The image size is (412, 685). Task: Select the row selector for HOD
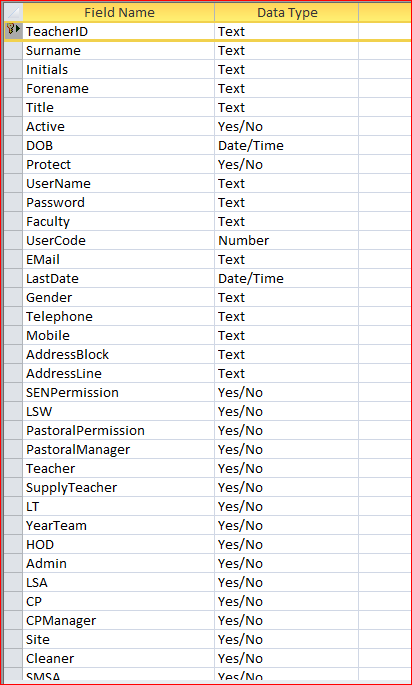[14, 544]
